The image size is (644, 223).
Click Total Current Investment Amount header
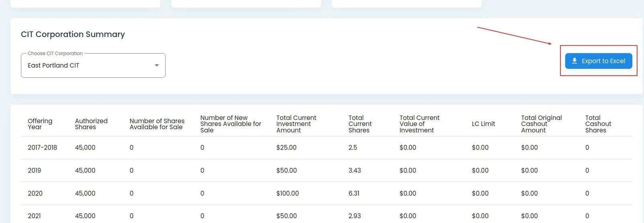point(296,124)
